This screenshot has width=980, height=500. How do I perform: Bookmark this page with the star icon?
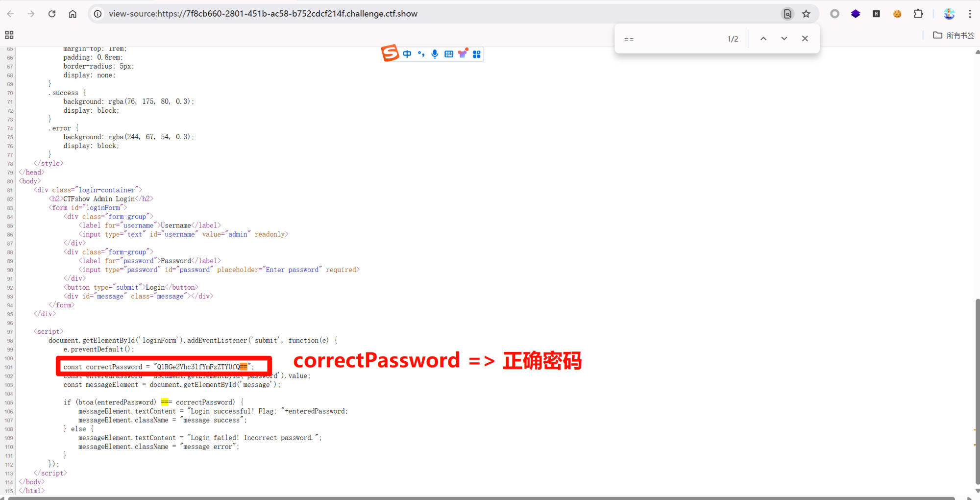tap(806, 14)
